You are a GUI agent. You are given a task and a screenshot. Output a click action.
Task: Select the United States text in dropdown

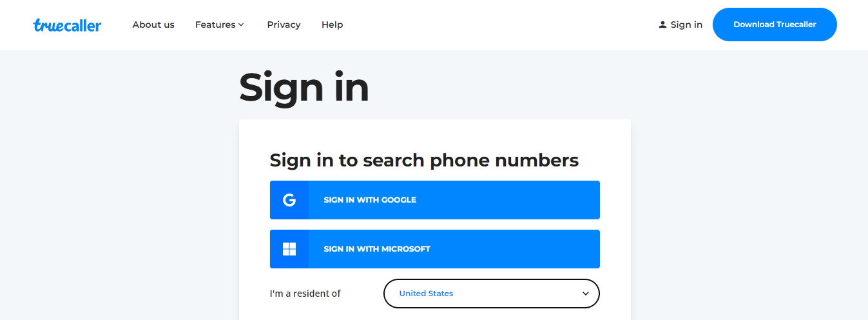pyautogui.click(x=426, y=294)
